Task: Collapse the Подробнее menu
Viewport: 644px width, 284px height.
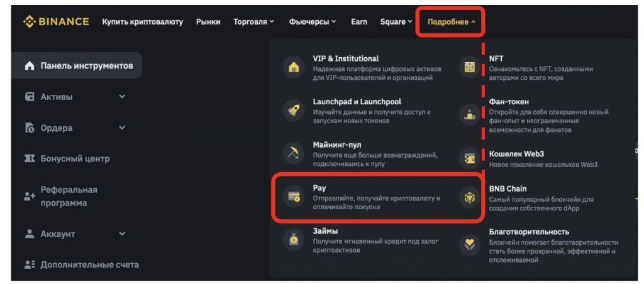Action: tap(451, 21)
